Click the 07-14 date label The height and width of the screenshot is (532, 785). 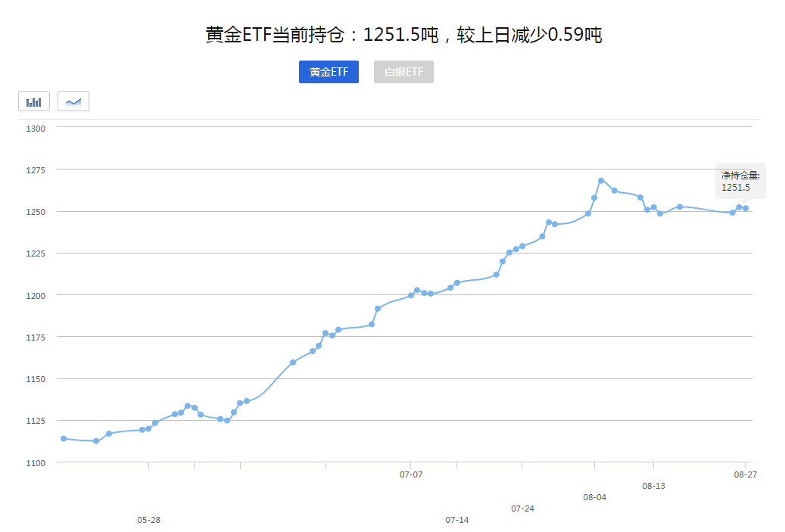tap(457, 520)
